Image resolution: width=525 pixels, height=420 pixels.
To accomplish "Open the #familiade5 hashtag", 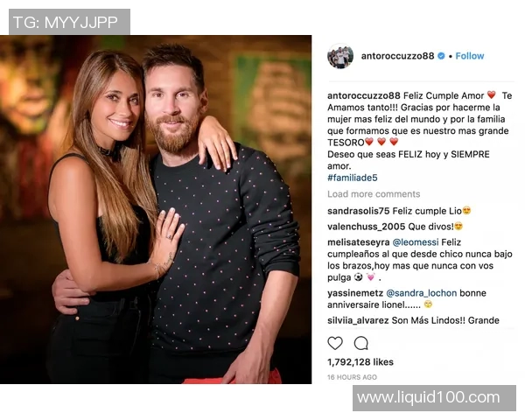I will click(x=353, y=178).
